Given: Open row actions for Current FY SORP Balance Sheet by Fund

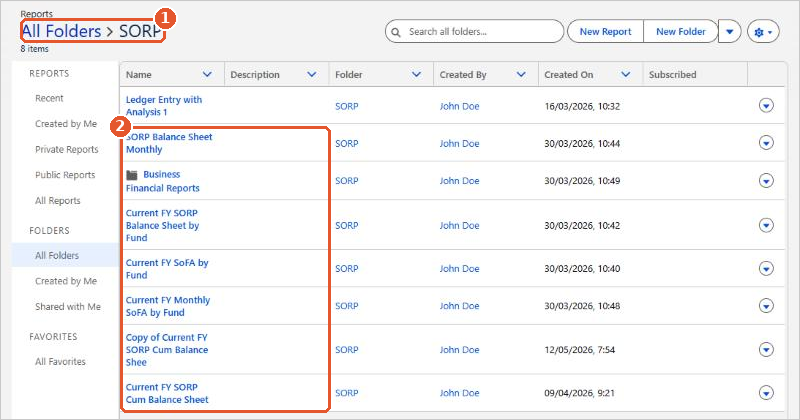Looking at the screenshot, I should [766, 225].
